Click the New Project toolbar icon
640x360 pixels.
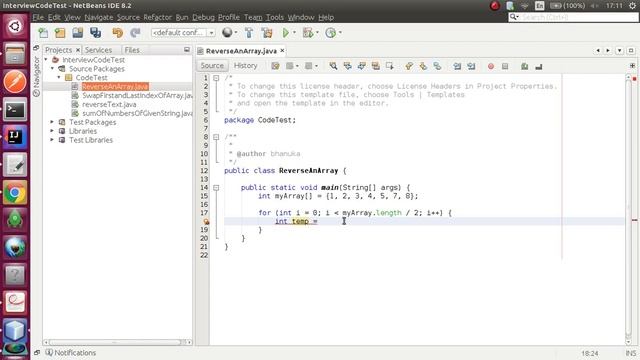click(60, 33)
